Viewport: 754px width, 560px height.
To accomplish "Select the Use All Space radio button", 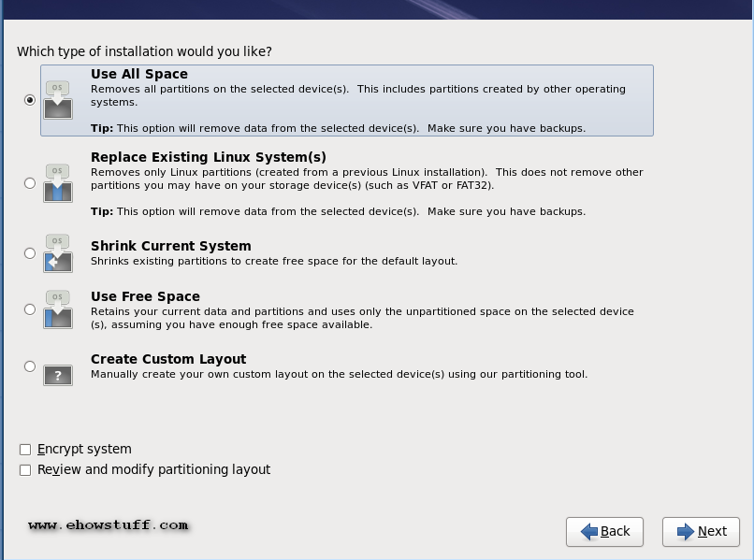I will (30, 100).
